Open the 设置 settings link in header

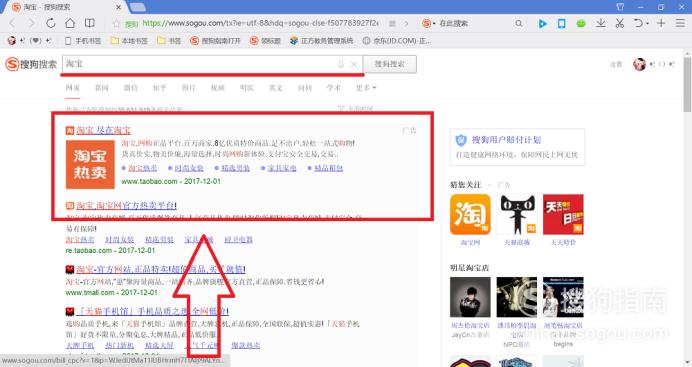pyautogui.click(x=616, y=64)
